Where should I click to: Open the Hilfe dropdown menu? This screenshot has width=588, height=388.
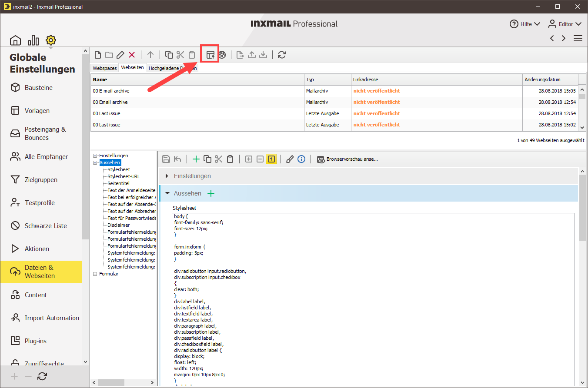pos(525,24)
